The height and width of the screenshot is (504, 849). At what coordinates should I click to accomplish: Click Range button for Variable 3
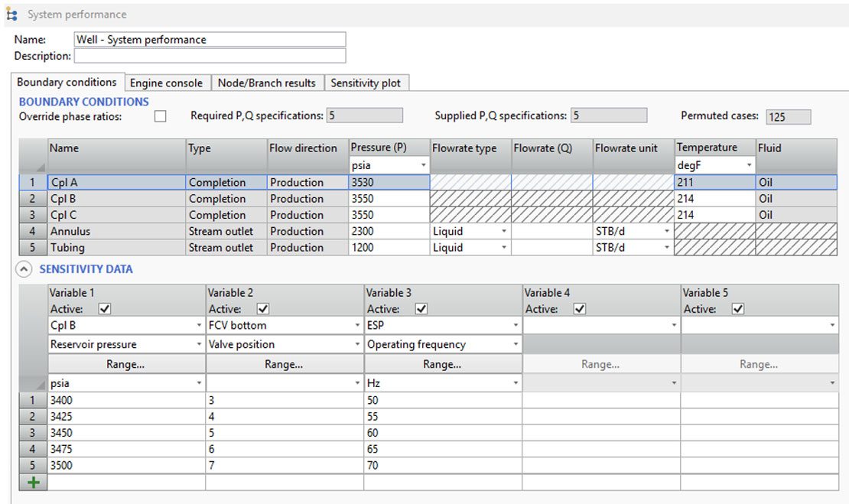coord(442,365)
